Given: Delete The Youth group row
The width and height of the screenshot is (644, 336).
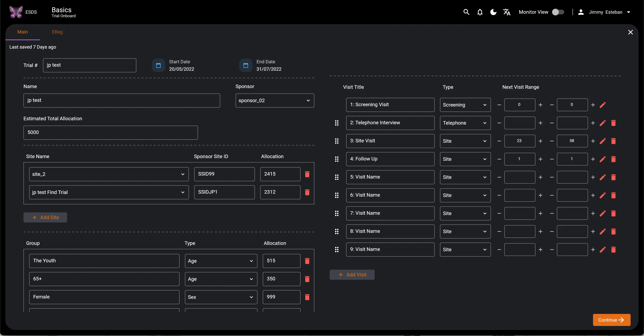Looking at the screenshot, I should 307,261.
